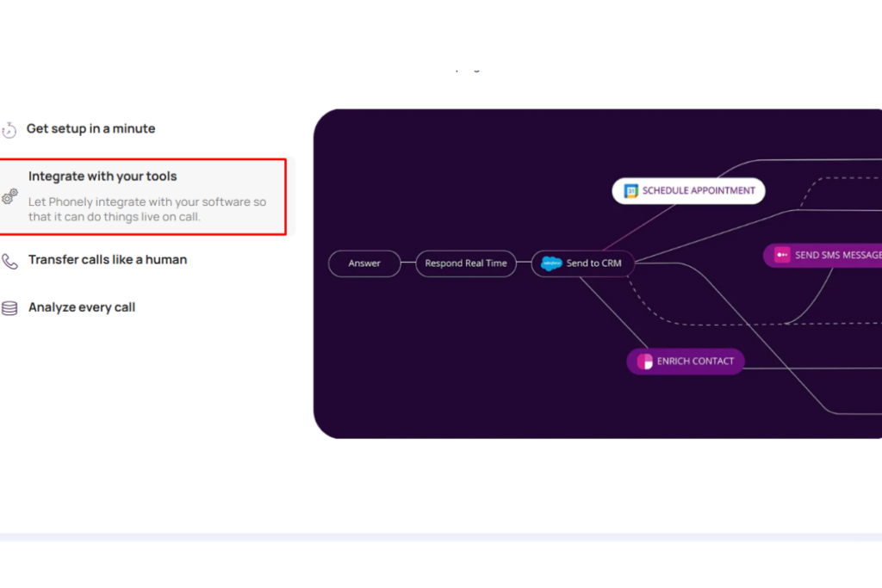882x588 pixels.
Task: Click the pink SMS message bubble icon
Action: 782,255
